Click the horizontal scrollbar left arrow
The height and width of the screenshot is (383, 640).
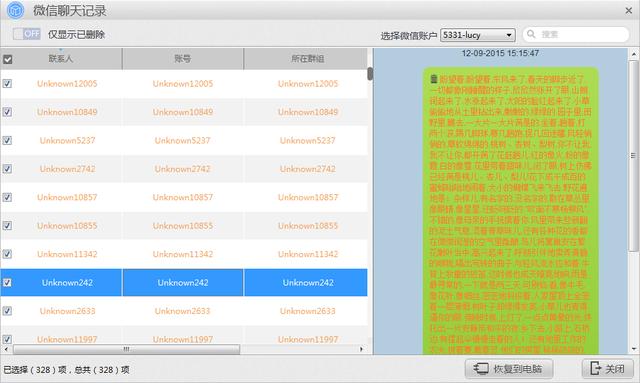pos(6,349)
